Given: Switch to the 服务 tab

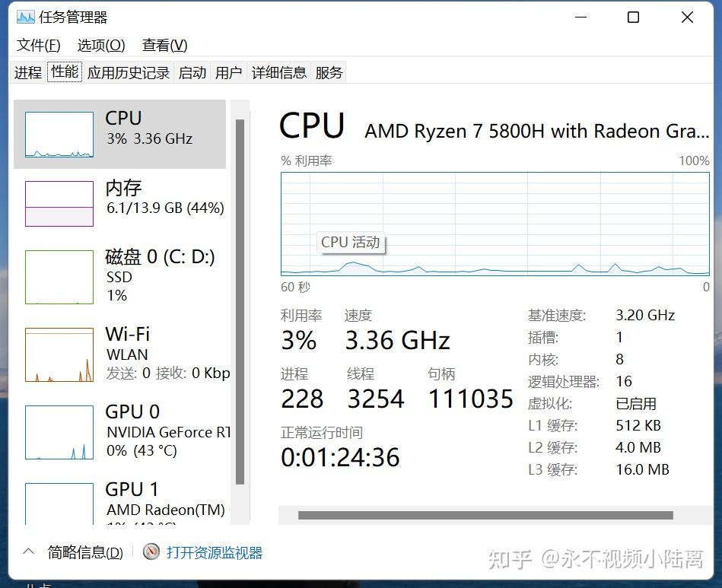Looking at the screenshot, I should 329,73.
